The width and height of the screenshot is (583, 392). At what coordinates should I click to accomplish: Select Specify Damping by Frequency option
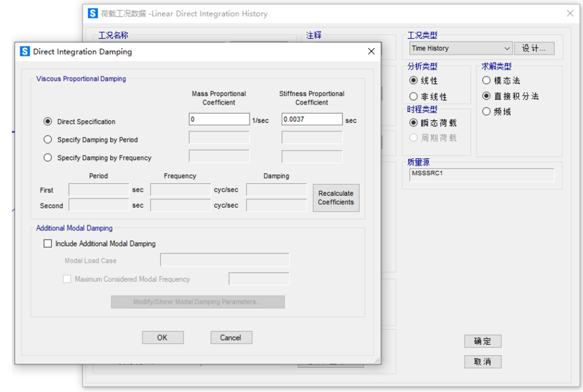coord(48,157)
